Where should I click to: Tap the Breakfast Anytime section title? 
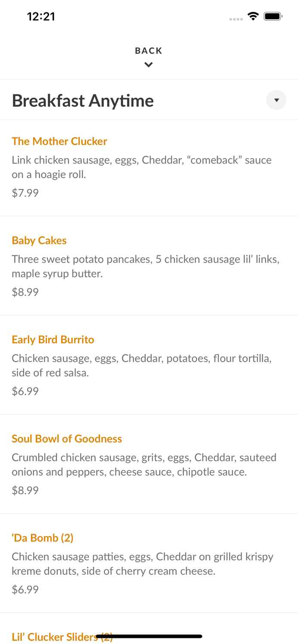(83, 100)
